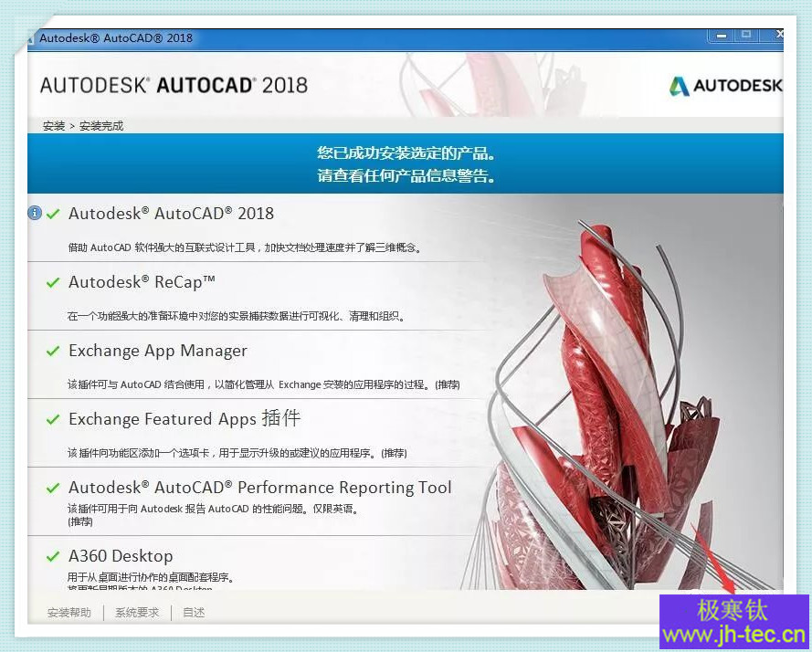
Task: Open the 自述 readme link
Action: click(x=194, y=613)
